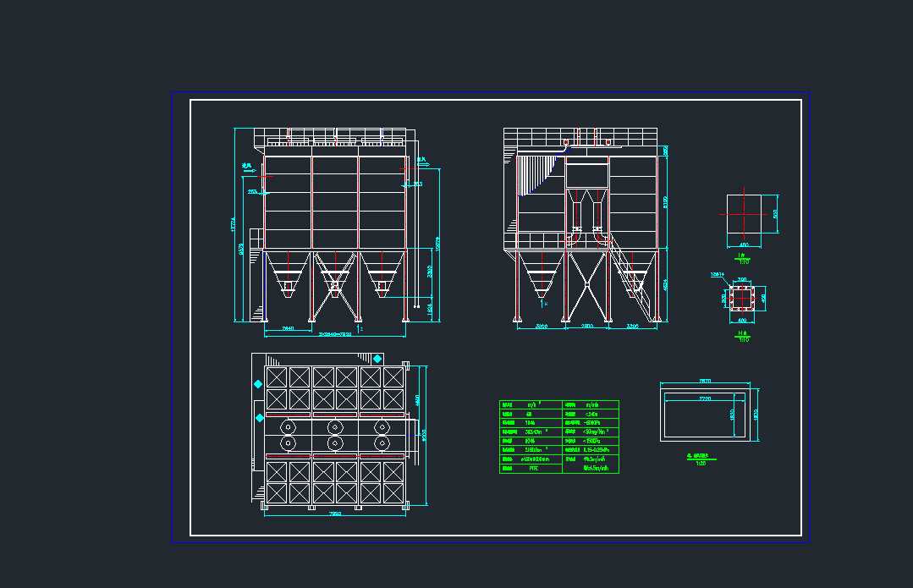
Task: Click the 1:20 scale label under rectangle detail
Action: (701, 464)
